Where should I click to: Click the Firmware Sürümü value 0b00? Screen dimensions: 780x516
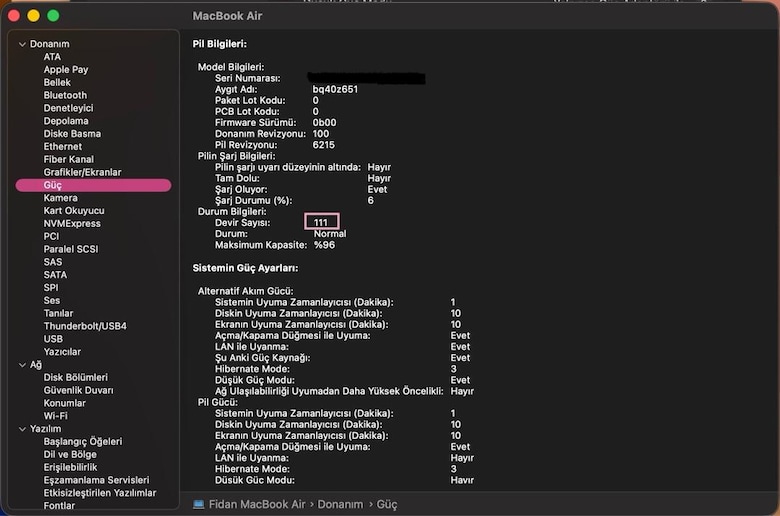[x=324, y=123]
